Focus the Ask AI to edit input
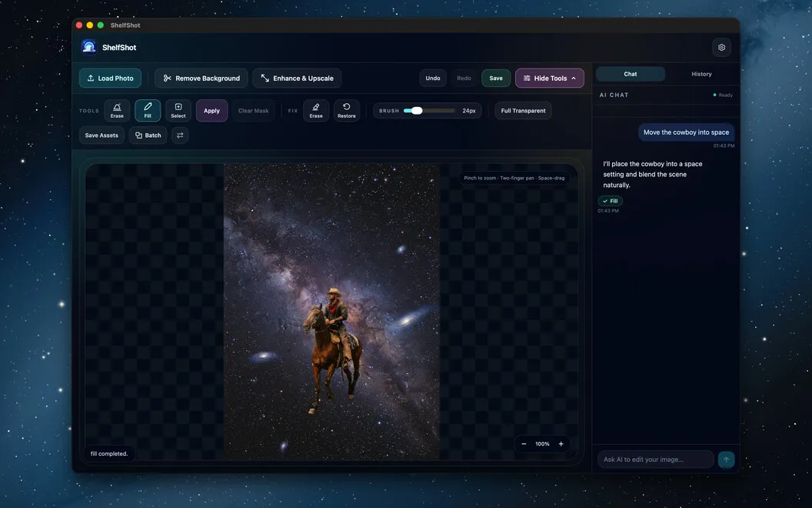 (656, 460)
